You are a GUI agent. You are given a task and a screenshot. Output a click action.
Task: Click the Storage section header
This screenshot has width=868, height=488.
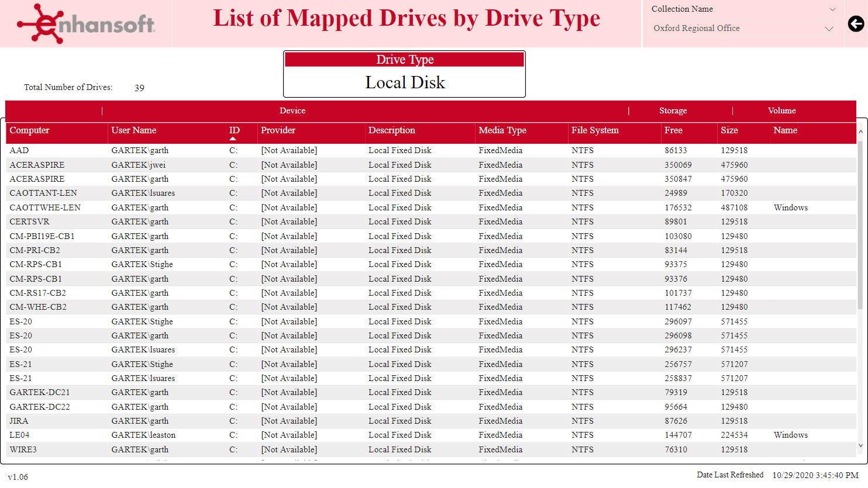tap(673, 110)
